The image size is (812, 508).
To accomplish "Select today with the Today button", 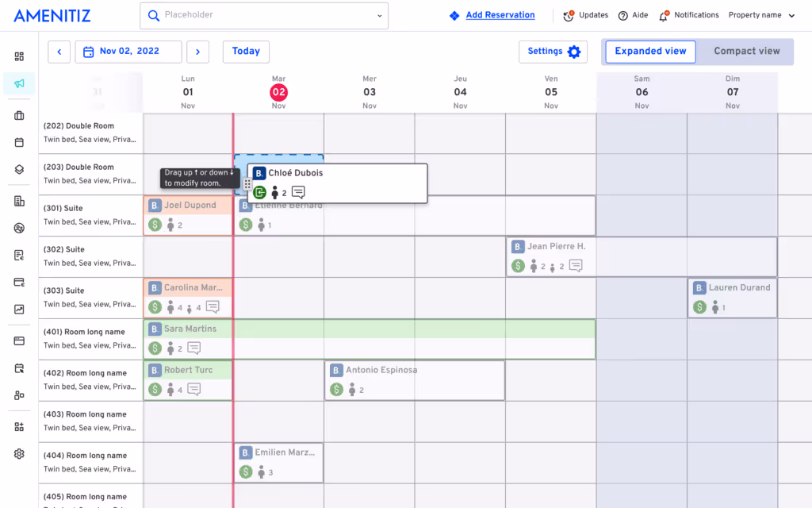I will (x=246, y=51).
